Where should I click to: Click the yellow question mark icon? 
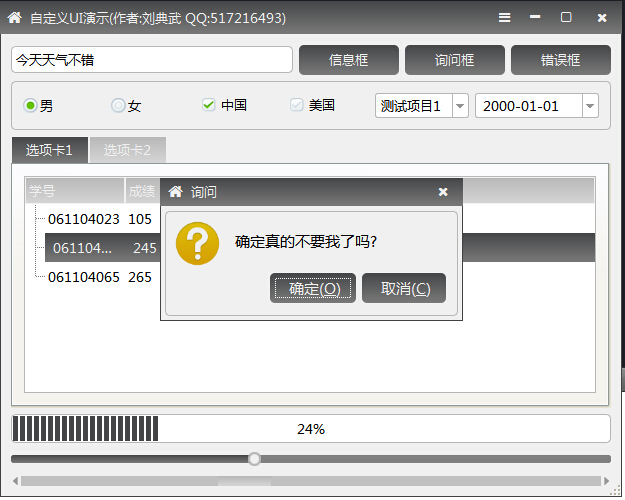pos(197,244)
